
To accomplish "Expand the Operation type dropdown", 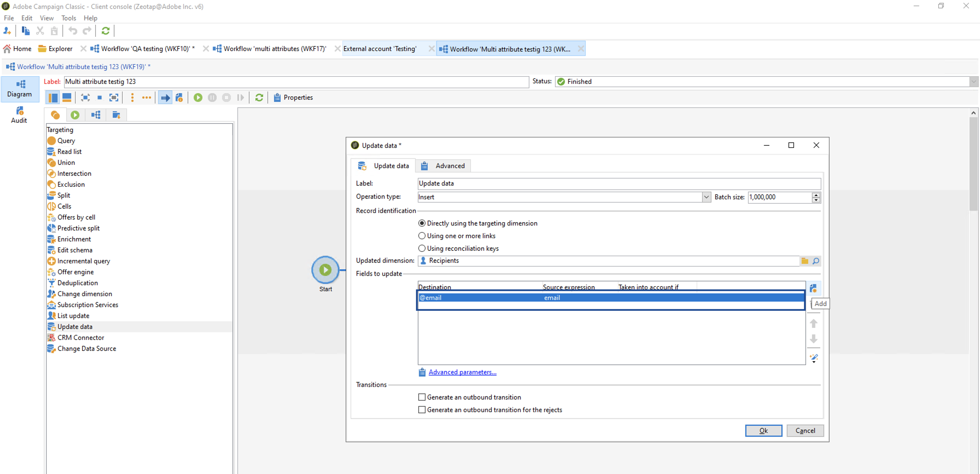I will [706, 197].
